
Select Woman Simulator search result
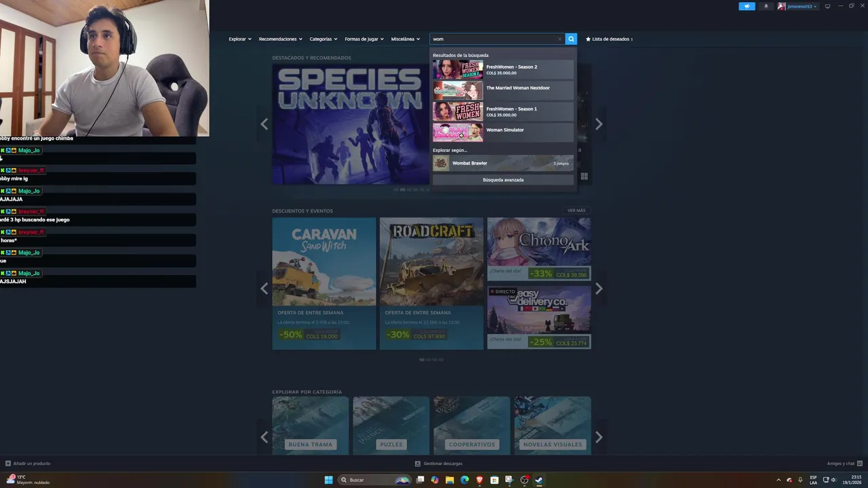click(503, 132)
